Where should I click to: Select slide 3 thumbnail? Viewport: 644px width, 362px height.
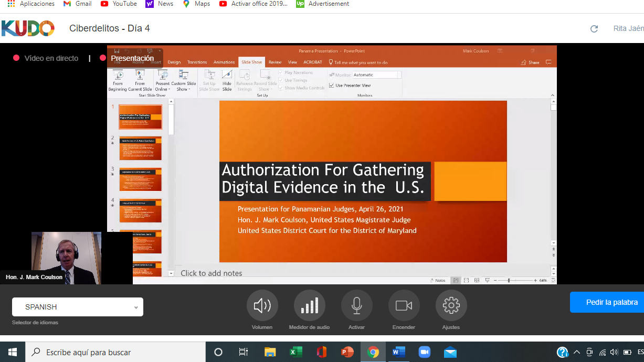pyautogui.click(x=140, y=179)
